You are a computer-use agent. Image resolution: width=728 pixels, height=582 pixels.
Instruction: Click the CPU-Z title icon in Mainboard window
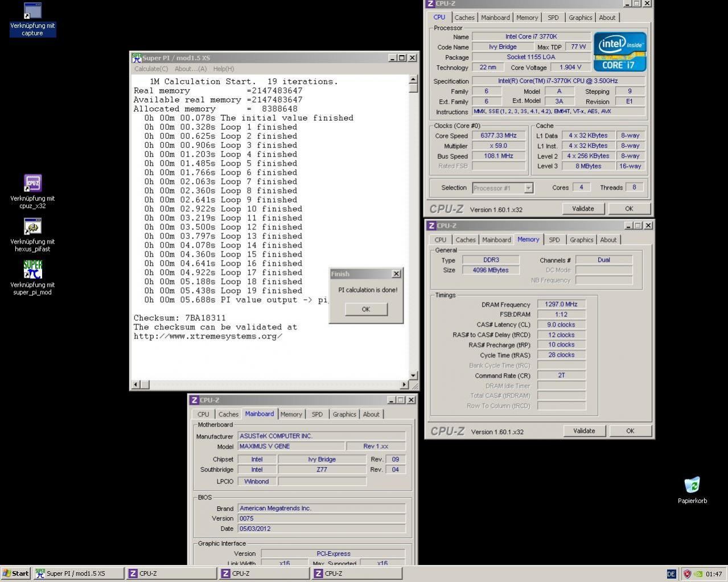click(x=194, y=400)
